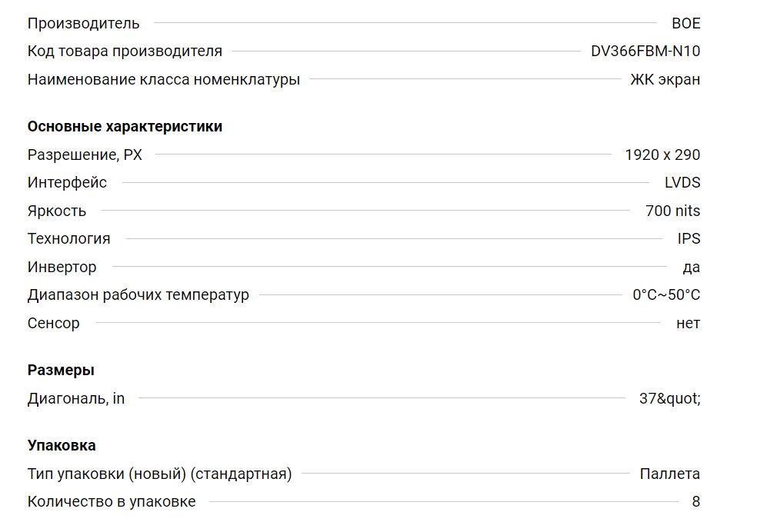Click the resolution value 1920 x 290
The image size is (777, 532).
click(x=662, y=155)
